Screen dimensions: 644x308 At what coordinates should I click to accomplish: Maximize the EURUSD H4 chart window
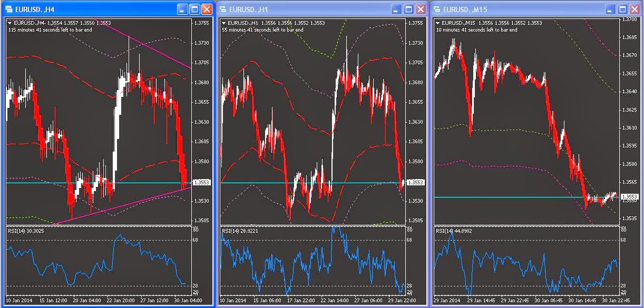tap(194, 9)
